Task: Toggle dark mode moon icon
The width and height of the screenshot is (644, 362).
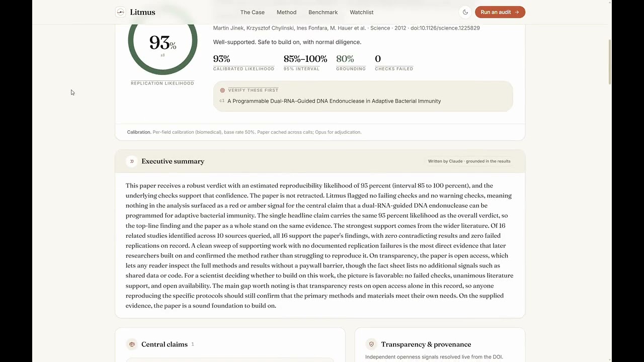Action: coord(465,12)
